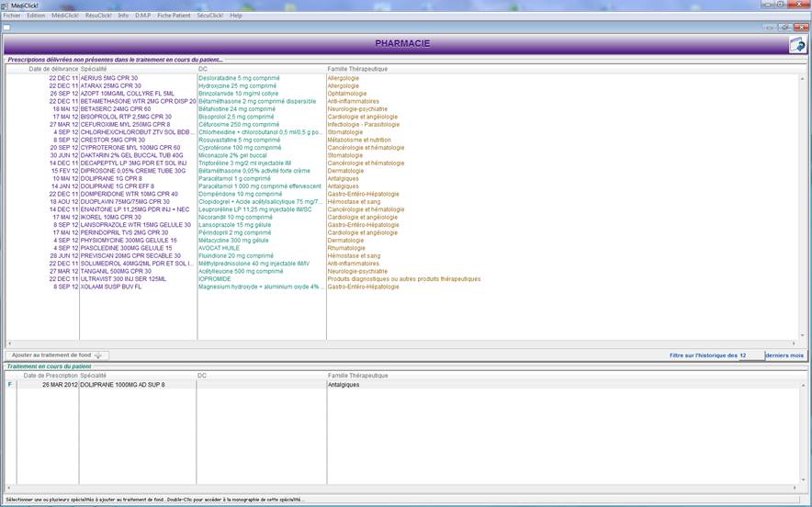Sort by Date de délivrance column header
The width and height of the screenshot is (812, 507).
tap(53, 69)
